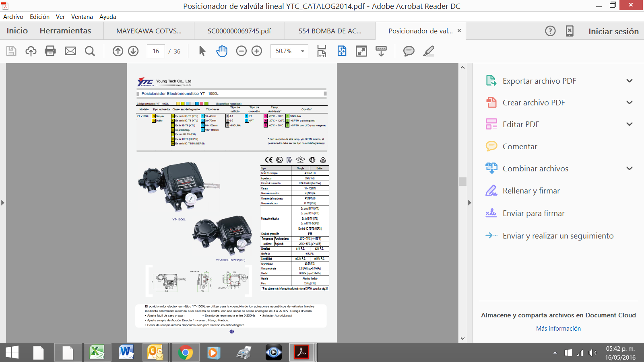Image resolution: width=644 pixels, height=362 pixels.
Task: Open the Comentar tool in the side panel
Action: (x=520, y=146)
